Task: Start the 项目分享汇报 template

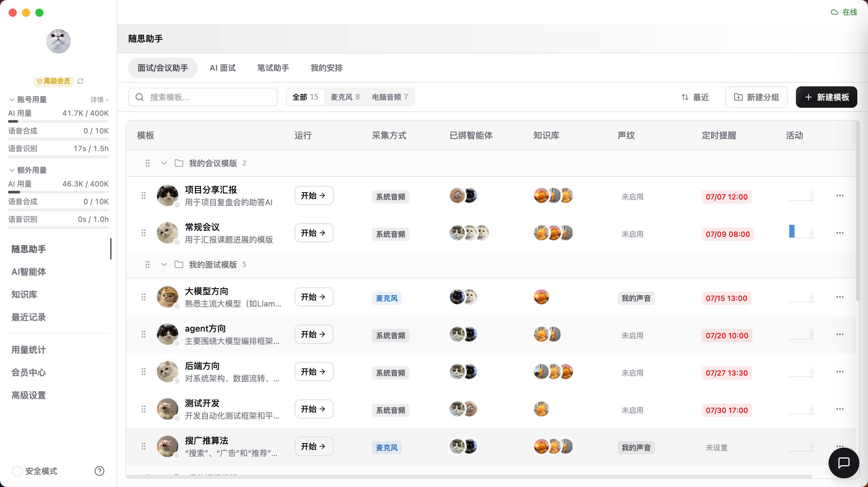Action: (x=314, y=195)
